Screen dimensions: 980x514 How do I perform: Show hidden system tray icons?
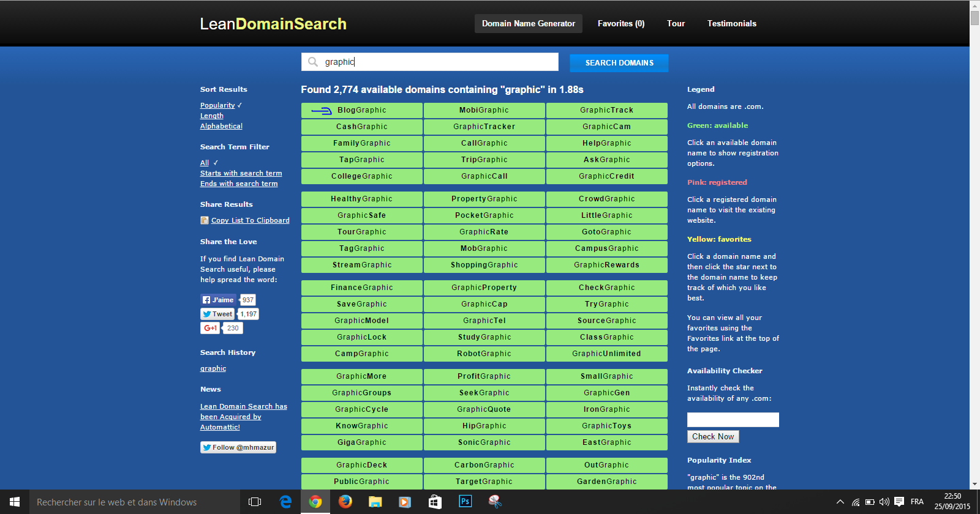coord(840,502)
